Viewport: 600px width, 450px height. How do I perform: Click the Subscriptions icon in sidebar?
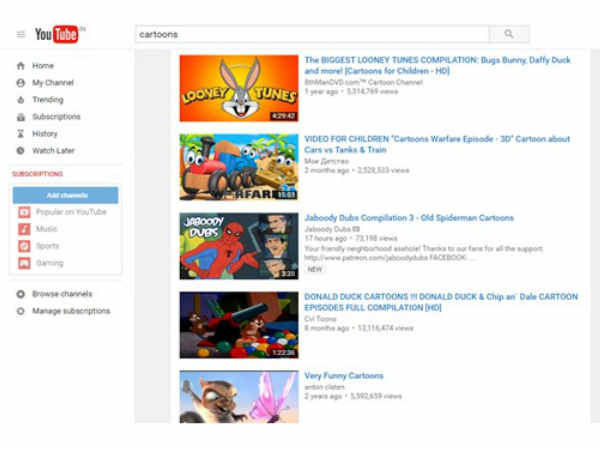21,117
